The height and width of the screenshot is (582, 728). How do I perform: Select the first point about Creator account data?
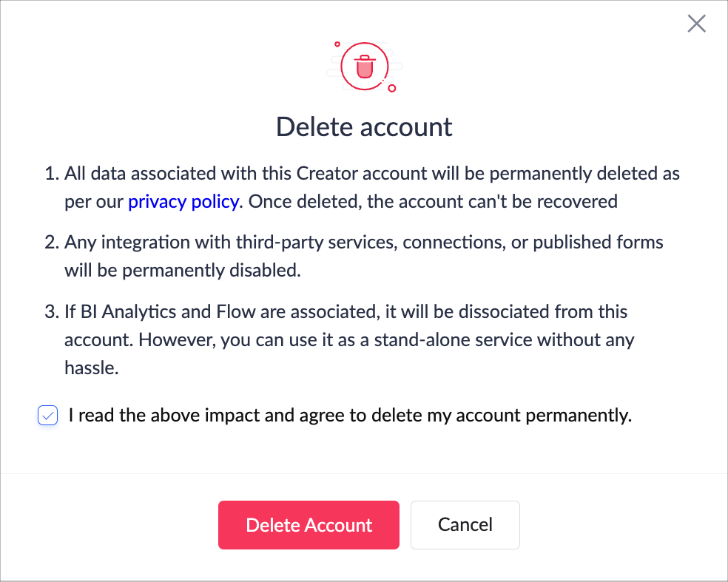click(371, 175)
